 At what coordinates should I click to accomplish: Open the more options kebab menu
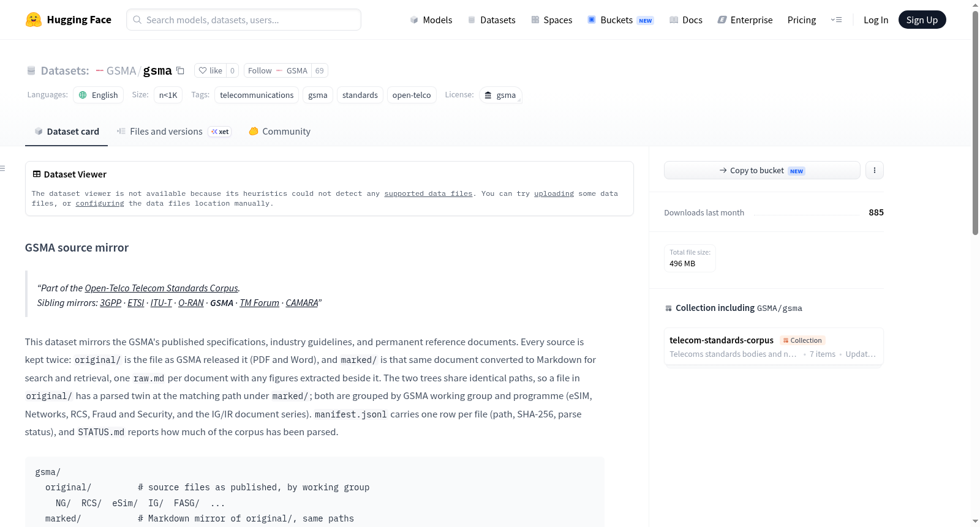tap(875, 170)
